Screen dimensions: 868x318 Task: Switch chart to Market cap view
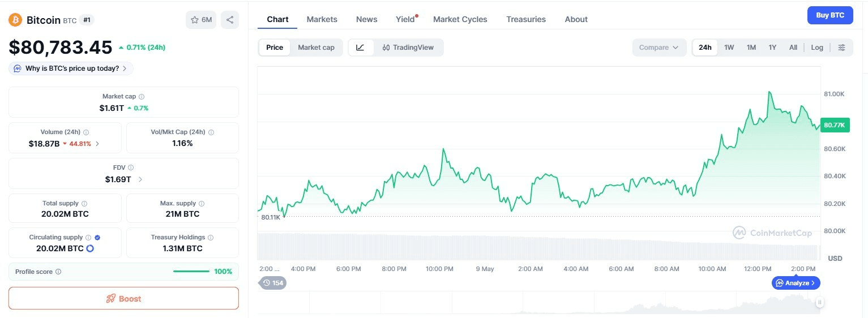316,48
